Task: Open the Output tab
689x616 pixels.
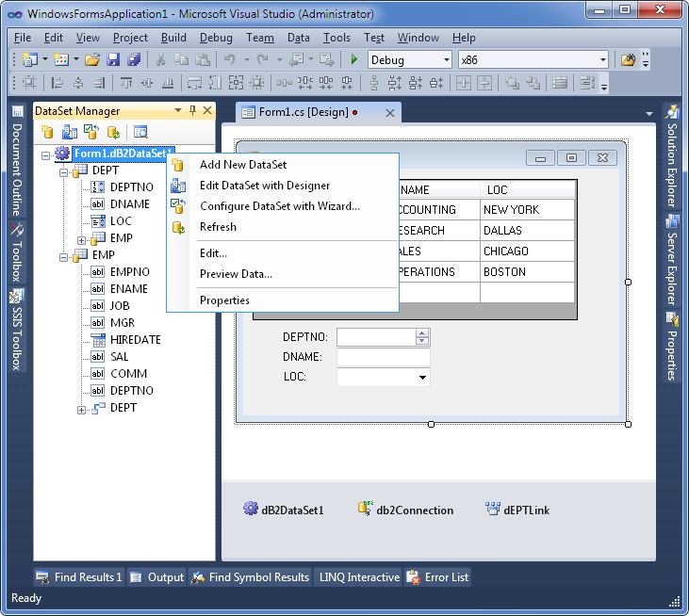Action: pos(156,577)
